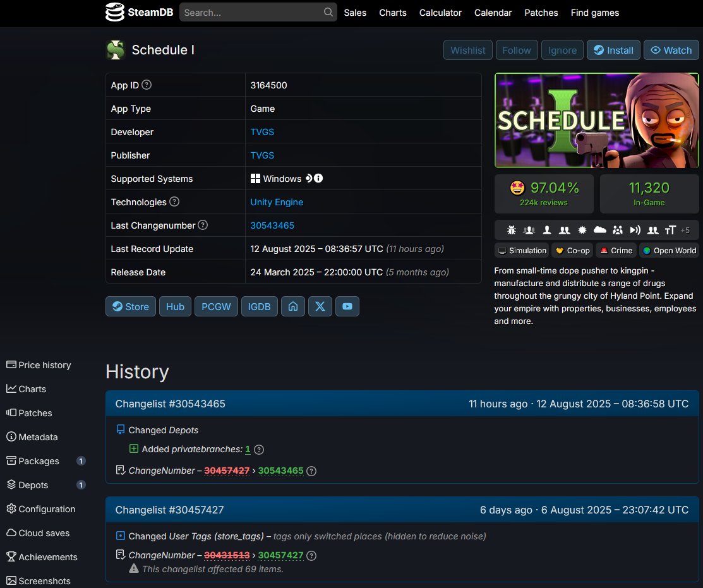This screenshot has height=588, width=703.
Task: Click the Schedule I app icon beside title
Action: pyautogui.click(x=115, y=50)
